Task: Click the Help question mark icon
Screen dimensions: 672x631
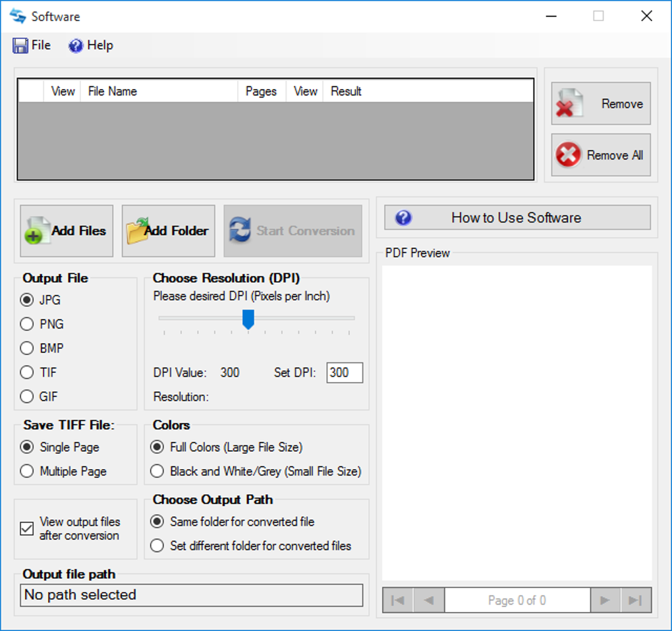Action: [x=73, y=45]
